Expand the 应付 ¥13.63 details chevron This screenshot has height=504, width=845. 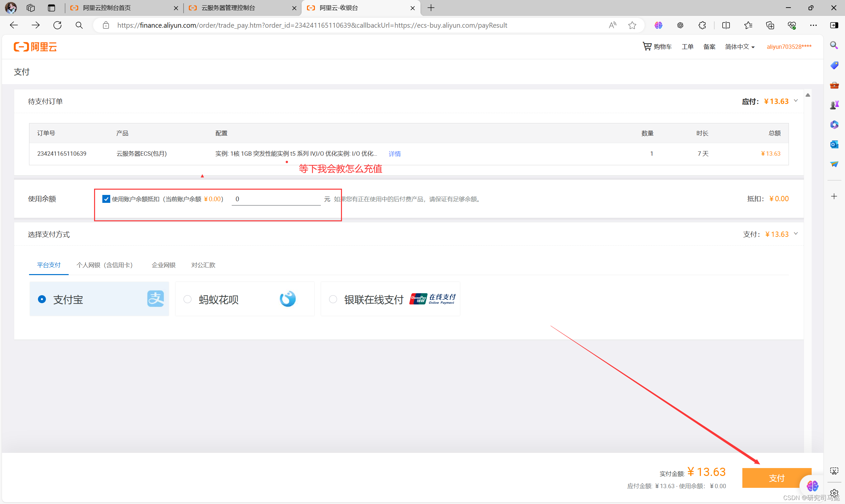(x=796, y=101)
